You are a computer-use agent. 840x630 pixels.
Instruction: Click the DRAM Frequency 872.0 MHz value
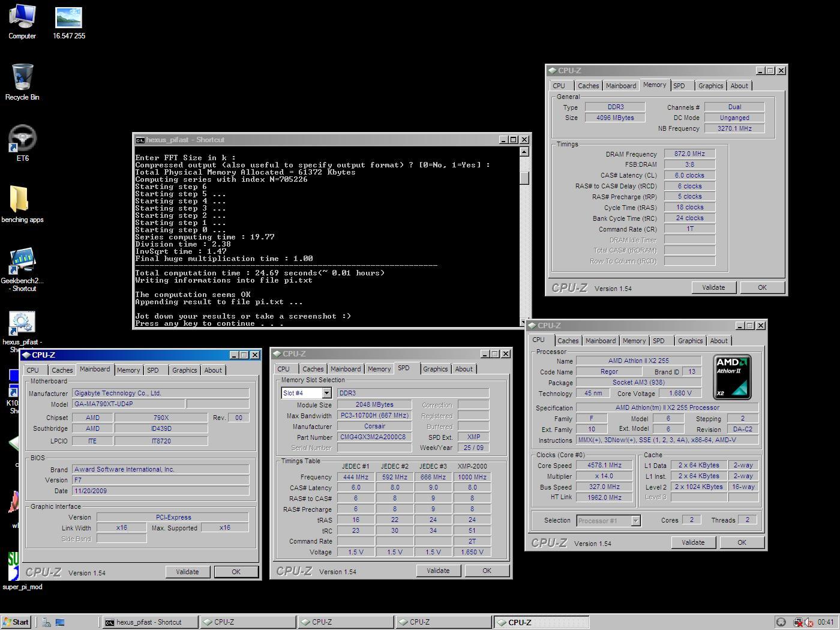pyautogui.click(x=689, y=154)
